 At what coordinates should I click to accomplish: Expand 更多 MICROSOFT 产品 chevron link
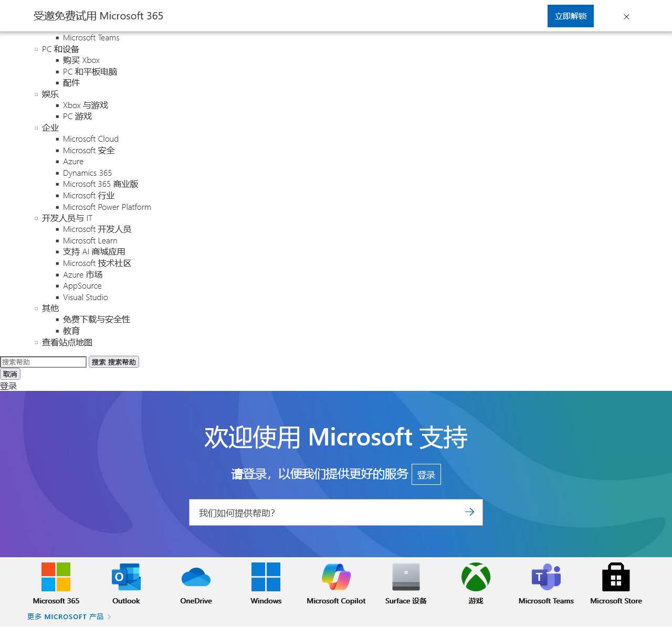[x=69, y=617]
